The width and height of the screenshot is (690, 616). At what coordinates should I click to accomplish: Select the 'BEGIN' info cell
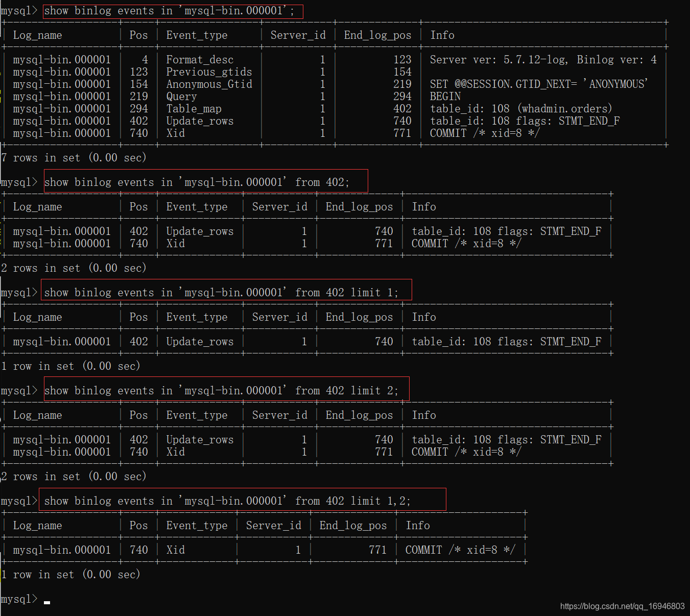click(x=445, y=97)
